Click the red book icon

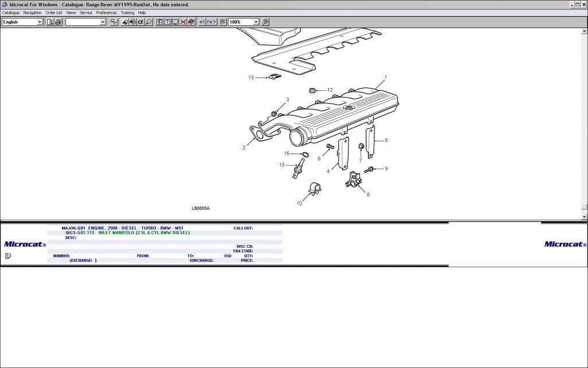[191, 22]
